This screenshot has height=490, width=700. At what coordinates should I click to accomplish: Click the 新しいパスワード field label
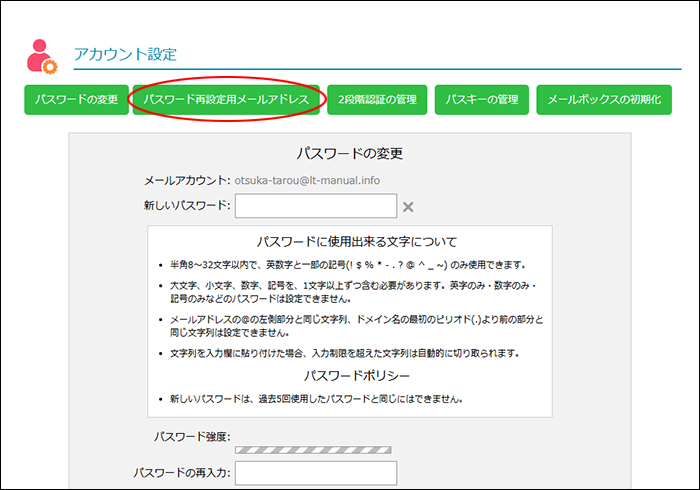click(187, 206)
